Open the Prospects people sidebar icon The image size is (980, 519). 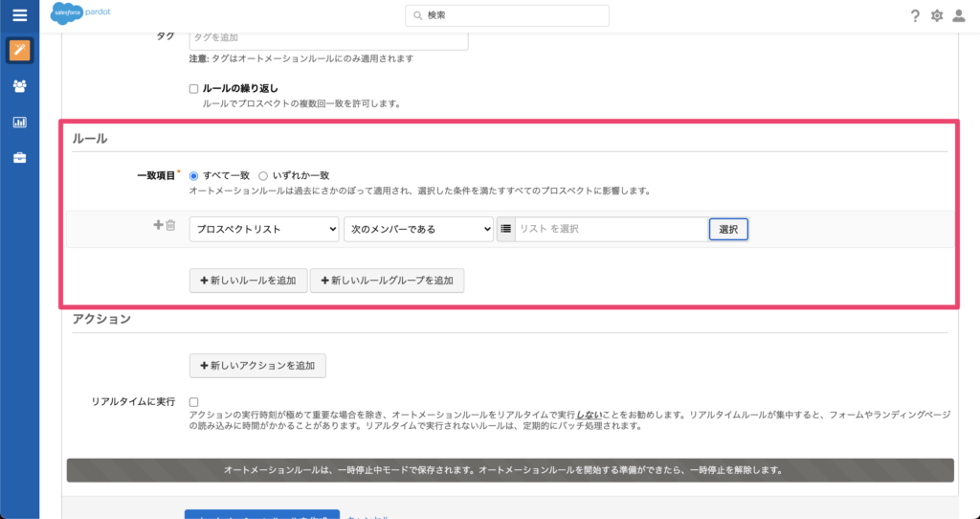19,86
